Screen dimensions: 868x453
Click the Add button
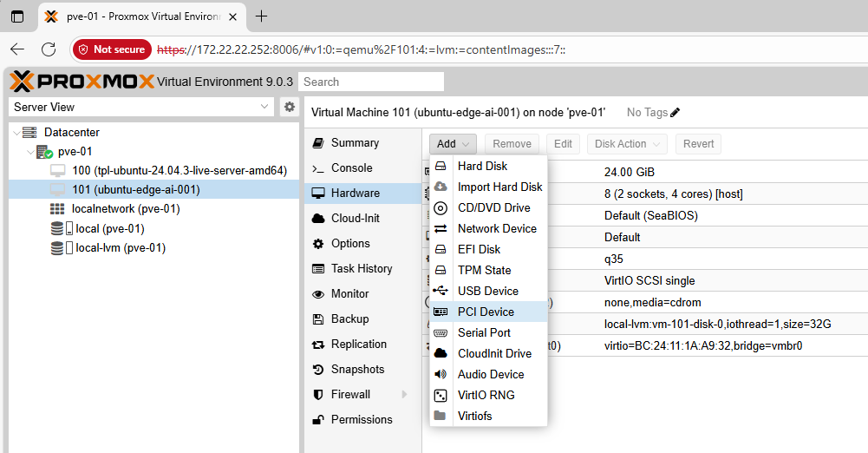tap(453, 144)
